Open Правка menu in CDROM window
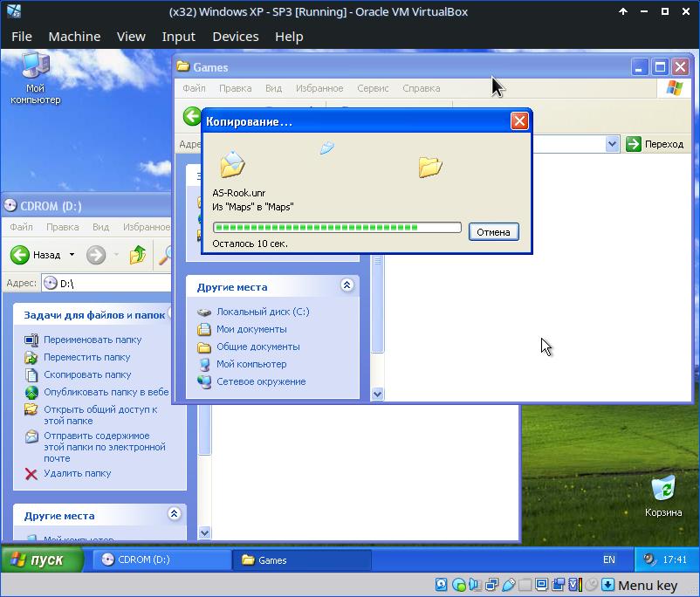The width and height of the screenshot is (700, 597). (x=63, y=227)
